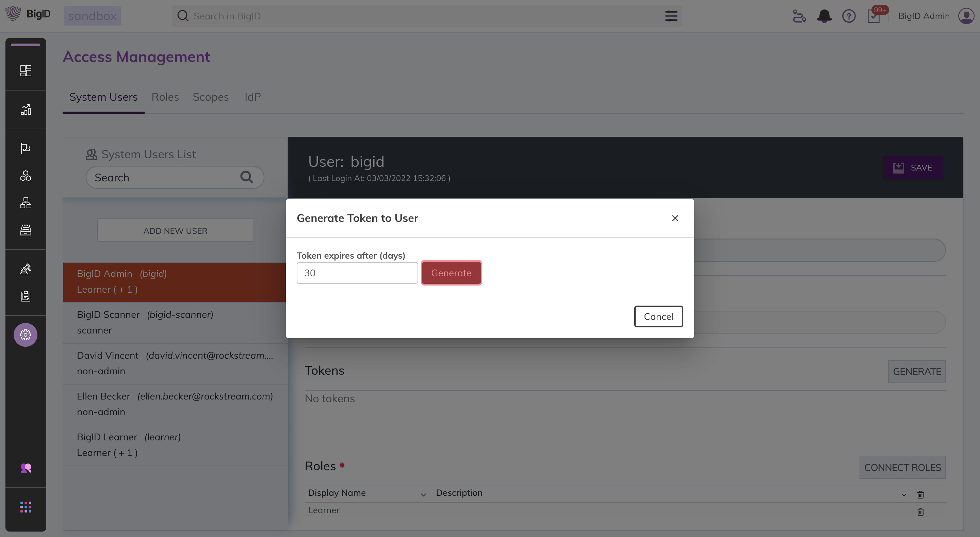This screenshot has width=980, height=537.
Task: Open the help question mark icon
Action: coord(849,16)
